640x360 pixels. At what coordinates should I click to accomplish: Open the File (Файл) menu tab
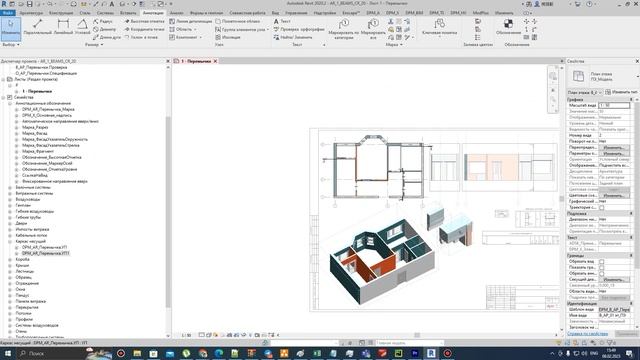(7, 13)
